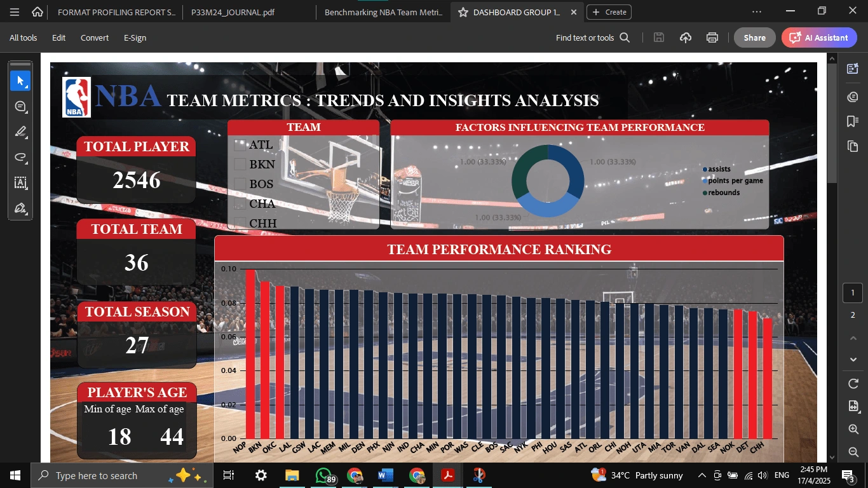868x488 pixels.
Task: Click the TEAM PERFORMANCE RANKING heading
Action: 499,249
